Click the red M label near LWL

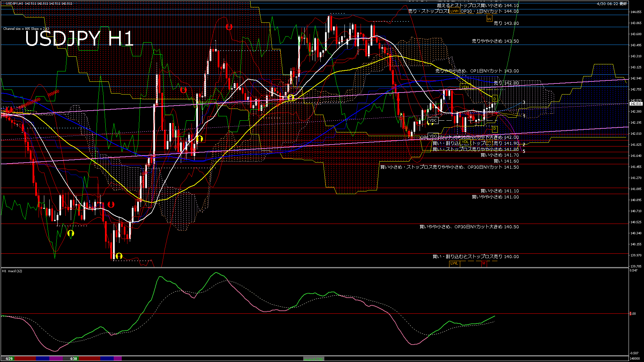[484, 263]
